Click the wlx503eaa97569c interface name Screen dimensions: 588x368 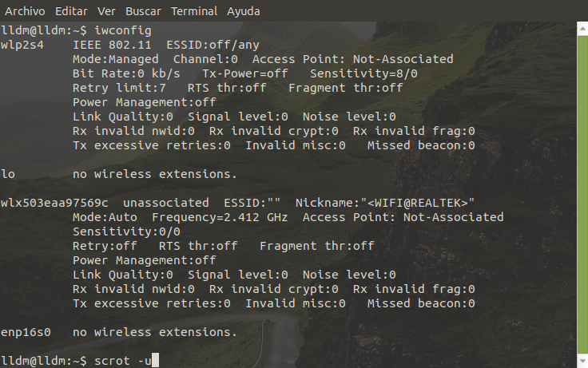coord(54,203)
